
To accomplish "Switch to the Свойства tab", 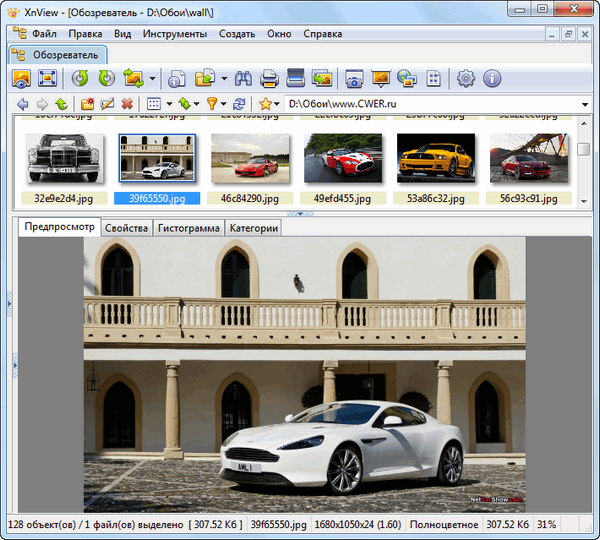I will pyautogui.click(x=126, y=228).
